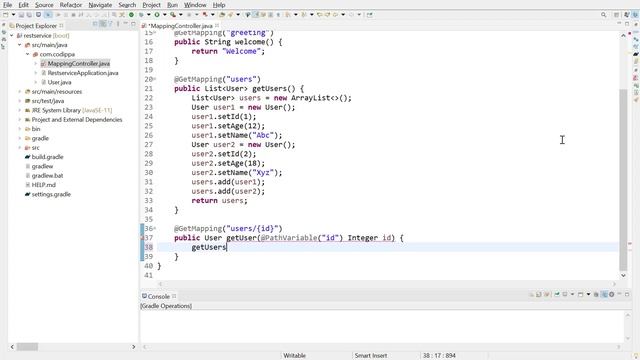Toggle the highlighted Console show-on-output button
This screenshot has width=640, height=360.
[x=604, y=294]
